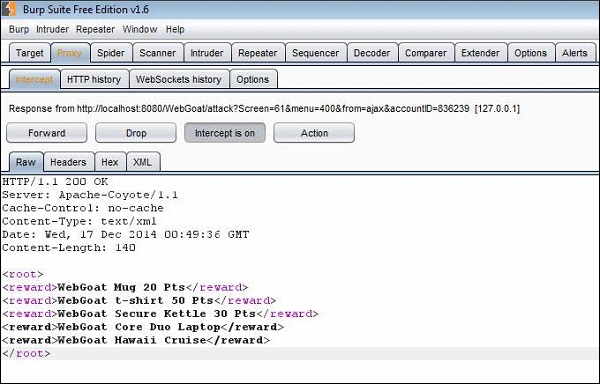Viewport: 600px width, 384px height.
Task: Click the WebGoat Secure Kettle 30 Pts line
Action: click(x=160, y=314)
